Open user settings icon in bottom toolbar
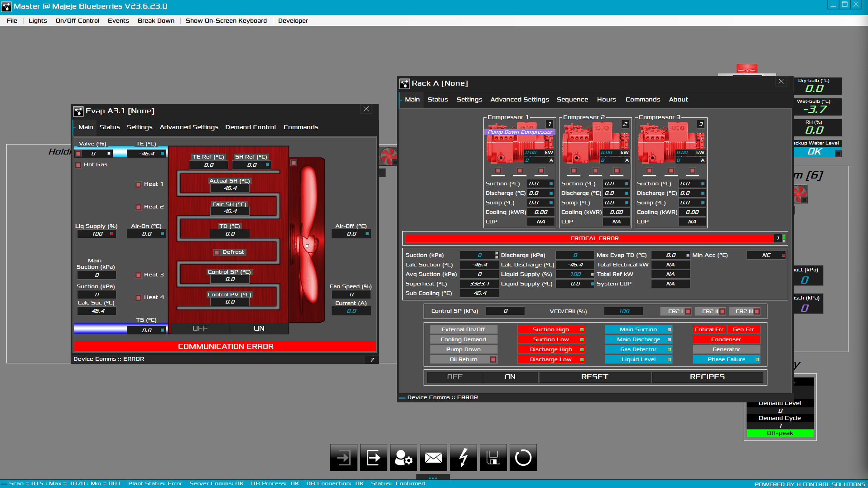Viewport: 868px width, 488px height. tap(404, 458)
